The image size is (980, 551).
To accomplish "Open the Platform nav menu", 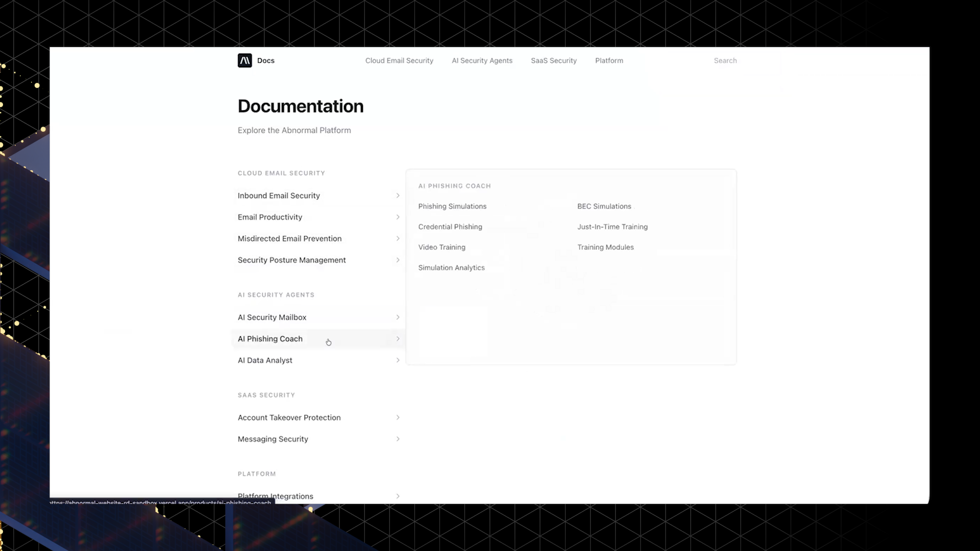I will [x=609, y=61].
